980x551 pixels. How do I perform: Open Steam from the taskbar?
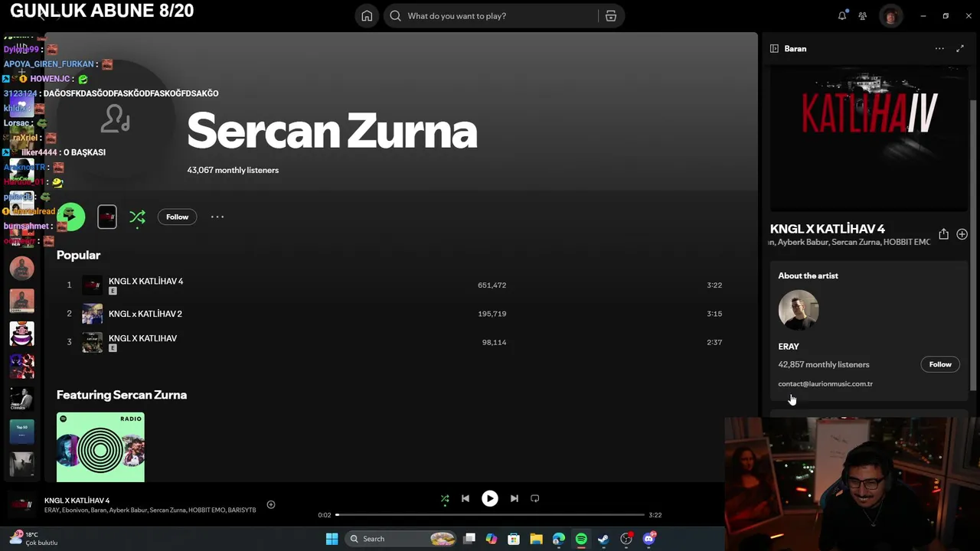603,539
